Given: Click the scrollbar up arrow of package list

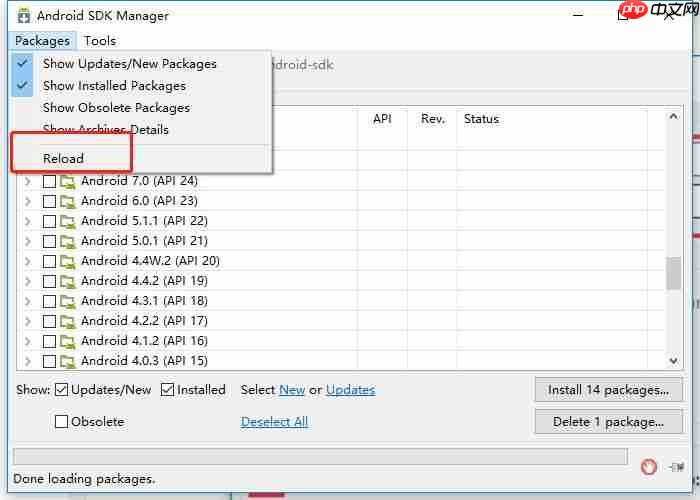Looking at the screenshot, I should (x=673, y=117).
